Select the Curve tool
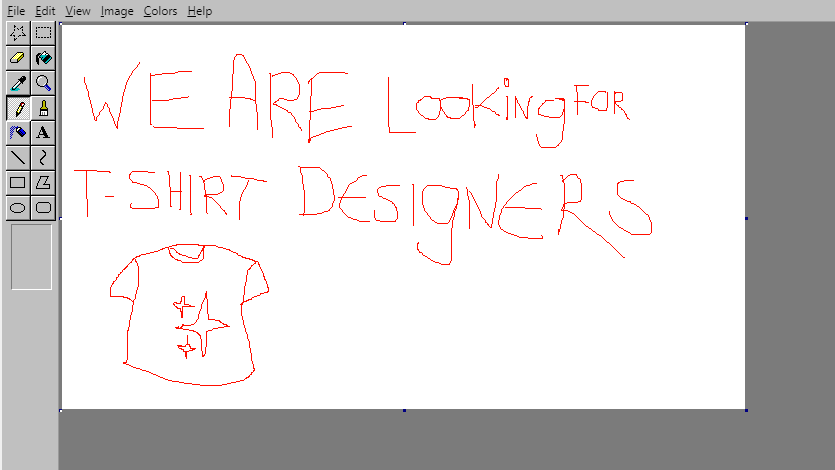 click(43, 157)
